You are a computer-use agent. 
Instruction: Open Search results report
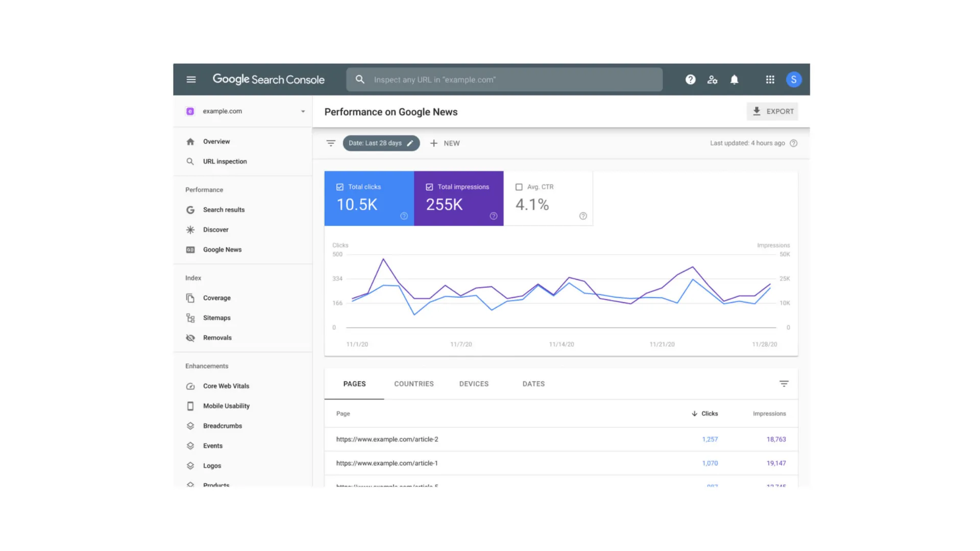(x=224, y=210)
